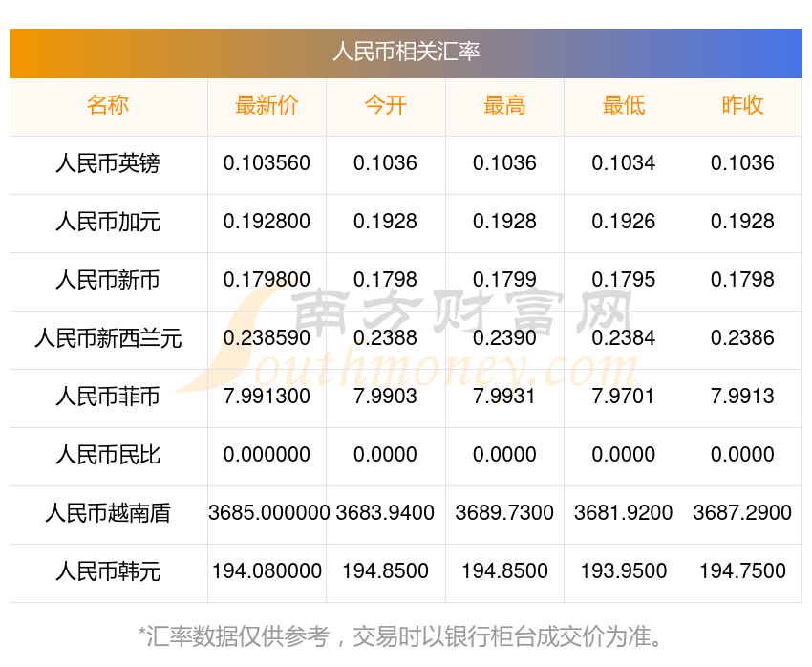Click the table title 人民币相关汇率
Image resolution: width=812 pixels, height=667 pixels.
coord(406,52)
